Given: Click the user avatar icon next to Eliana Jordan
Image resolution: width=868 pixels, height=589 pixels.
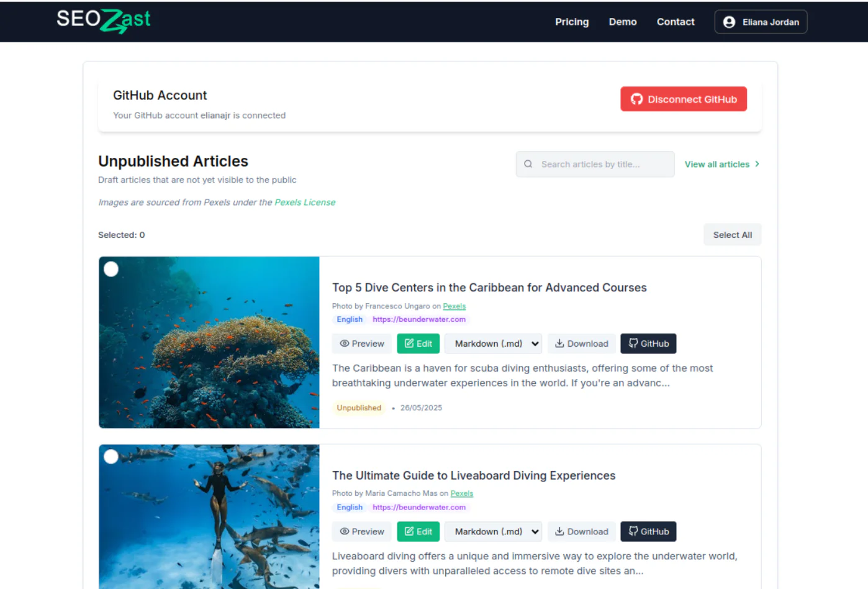Looking at the screenshot, I should 728,22.
